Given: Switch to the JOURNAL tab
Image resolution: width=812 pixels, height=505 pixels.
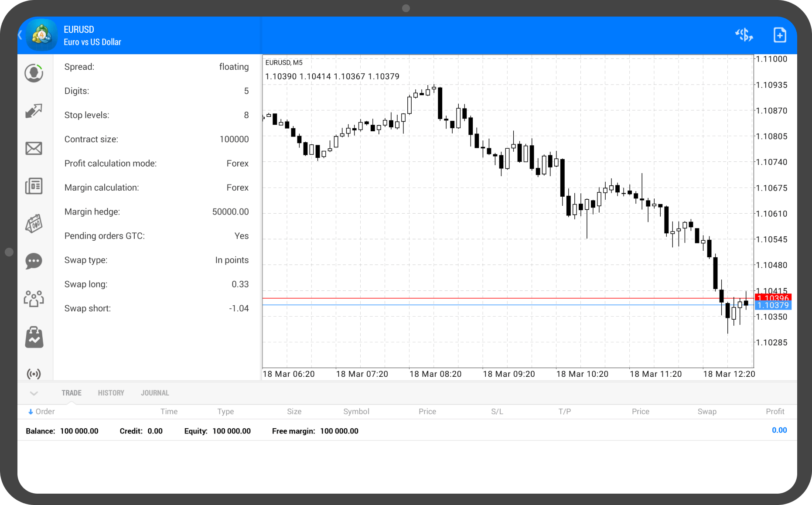Looking at the screenshot, I should click(155, 393).
